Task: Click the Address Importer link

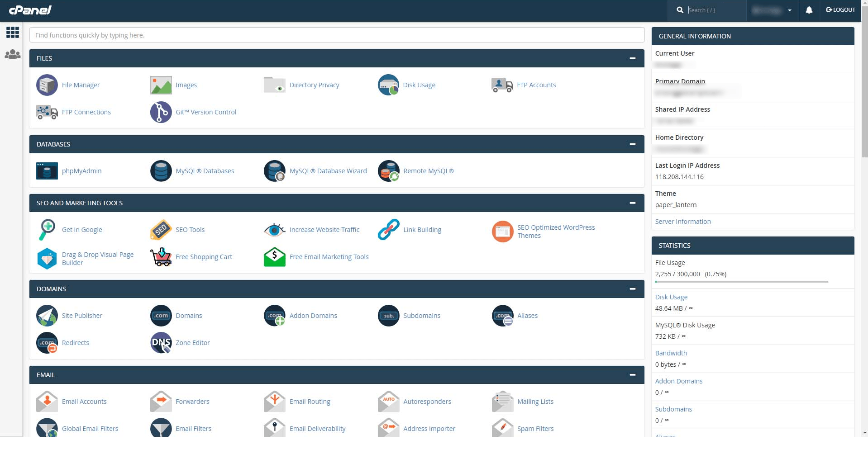Action: pyautogui.click(x=429, y=429)
